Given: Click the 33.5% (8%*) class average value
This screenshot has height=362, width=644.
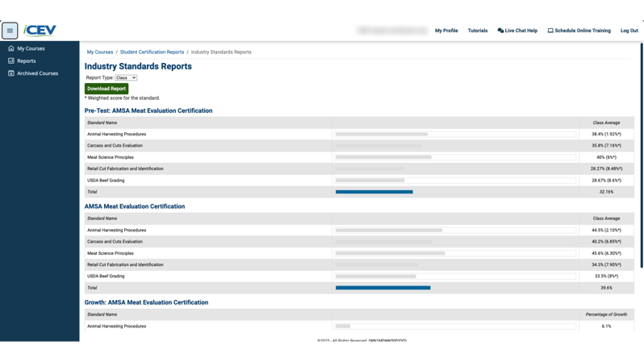Looking at the screenshot, I should pos(606,277).
